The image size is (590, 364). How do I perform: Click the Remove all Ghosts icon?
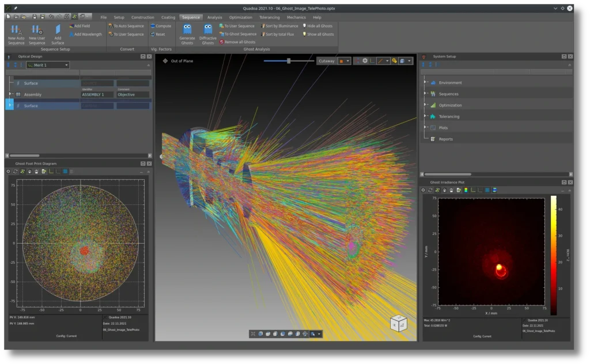[x=222, y=42]
